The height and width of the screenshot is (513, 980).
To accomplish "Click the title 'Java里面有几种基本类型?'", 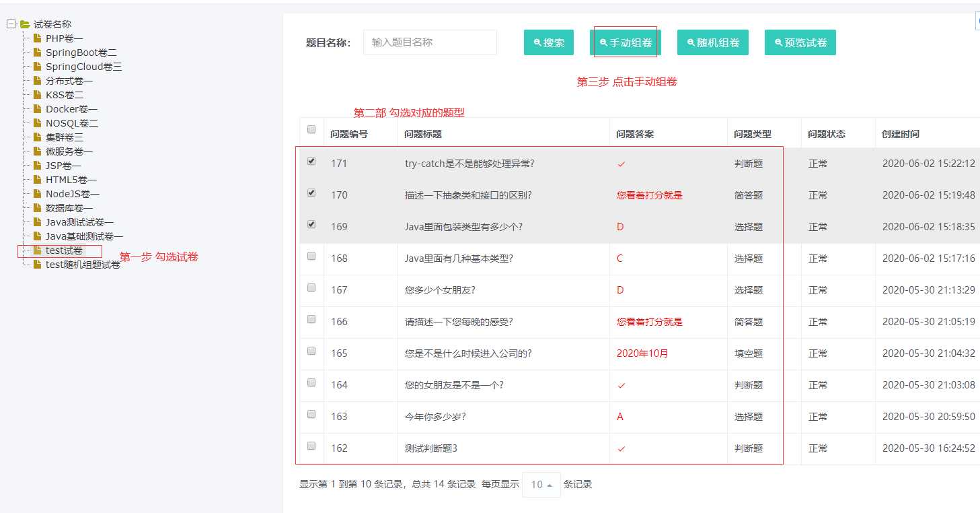I will pos(459,259).
